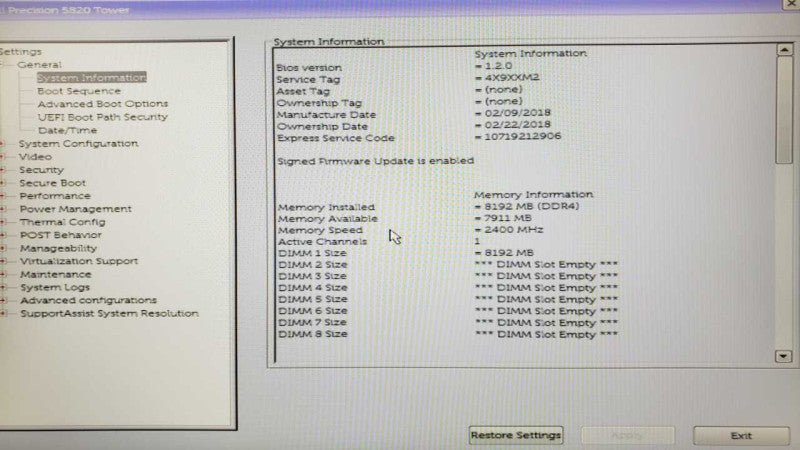The image size is (800, 450).
Task: Open the Boot Sequence settings
Action: (79, 91)
